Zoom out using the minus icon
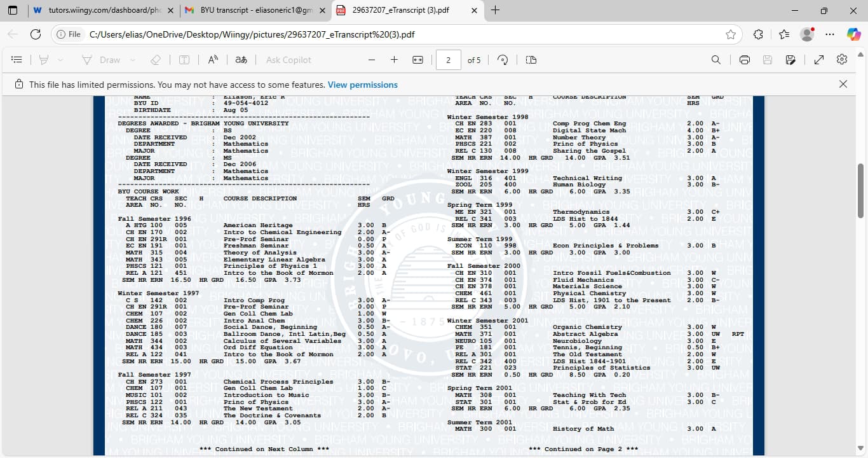The image size is (868, 458). point(372,60)
